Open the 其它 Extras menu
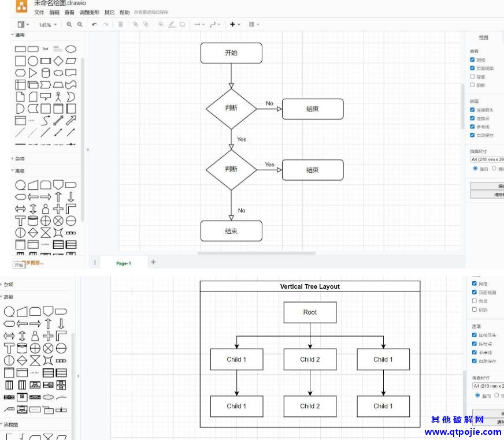Viewport: 504px width, 440px height. point(109,12)
